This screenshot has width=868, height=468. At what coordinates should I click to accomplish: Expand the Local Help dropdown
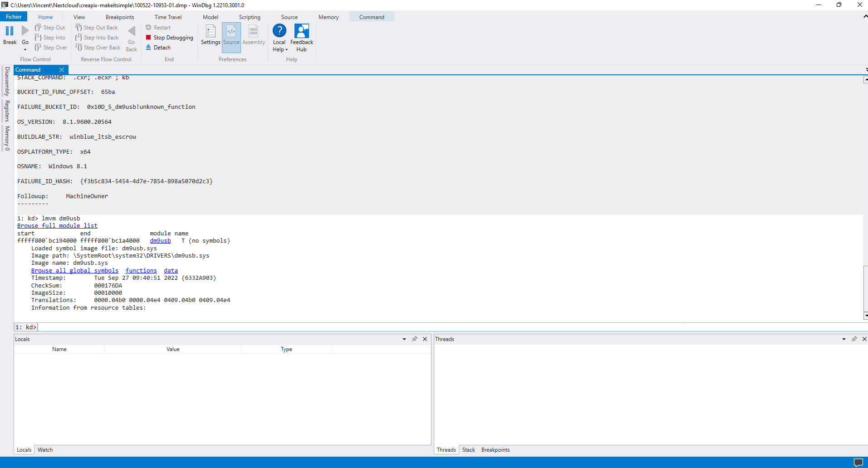coord(280,49)
